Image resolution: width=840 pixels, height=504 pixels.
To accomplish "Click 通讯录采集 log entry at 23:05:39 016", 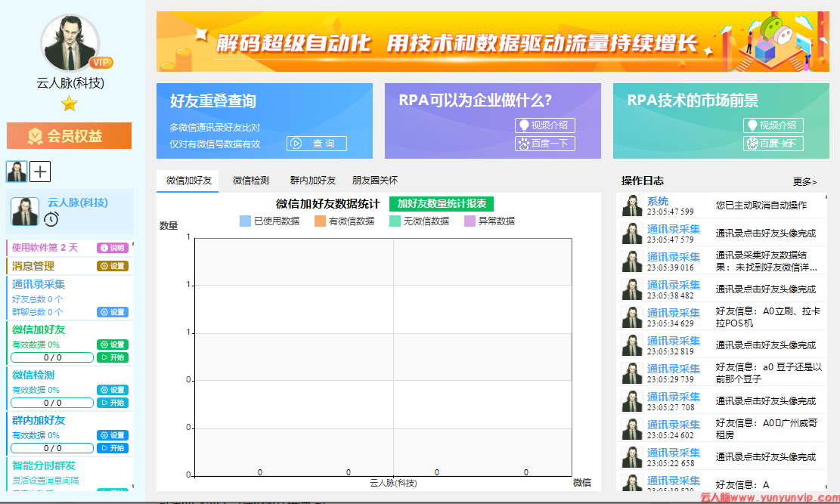I will click(x=674, y=257).
